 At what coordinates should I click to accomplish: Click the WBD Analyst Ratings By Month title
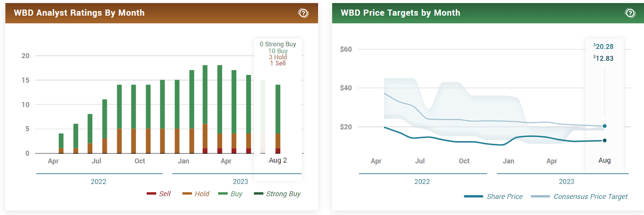click(79, 13)
